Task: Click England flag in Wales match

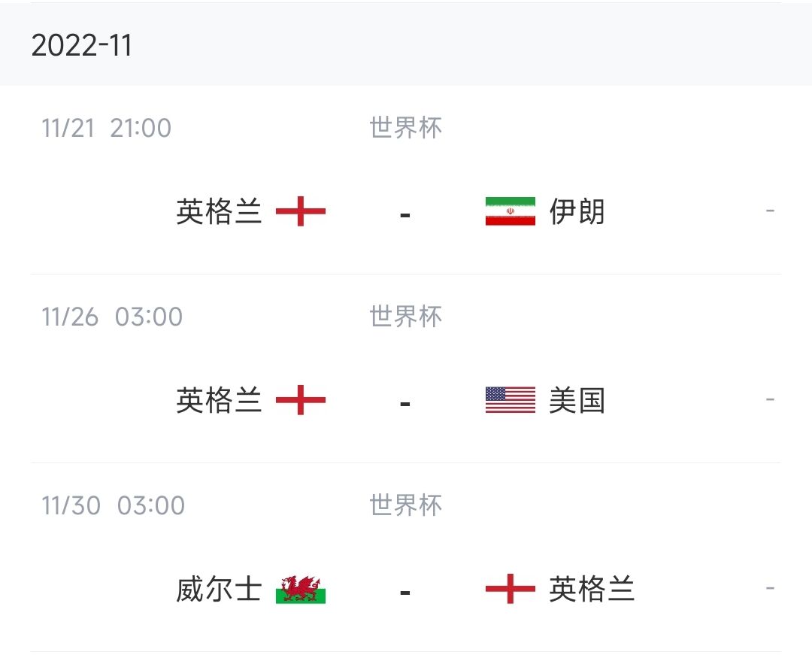Action: 510,589
